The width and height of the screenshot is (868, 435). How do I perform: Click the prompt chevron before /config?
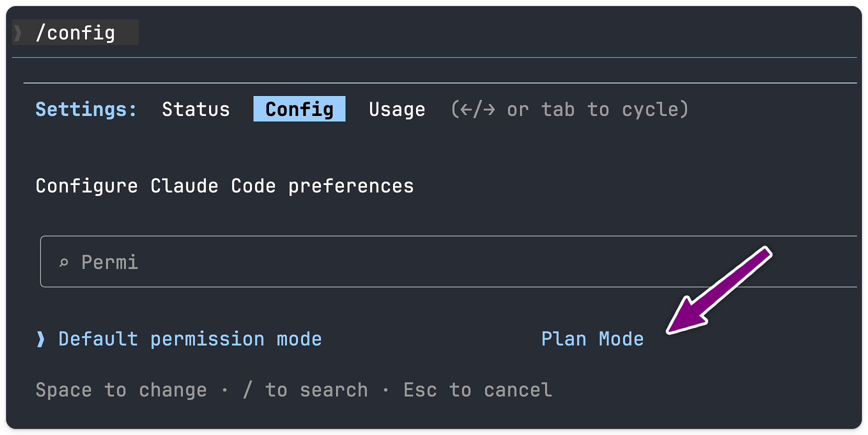(18, 33)
